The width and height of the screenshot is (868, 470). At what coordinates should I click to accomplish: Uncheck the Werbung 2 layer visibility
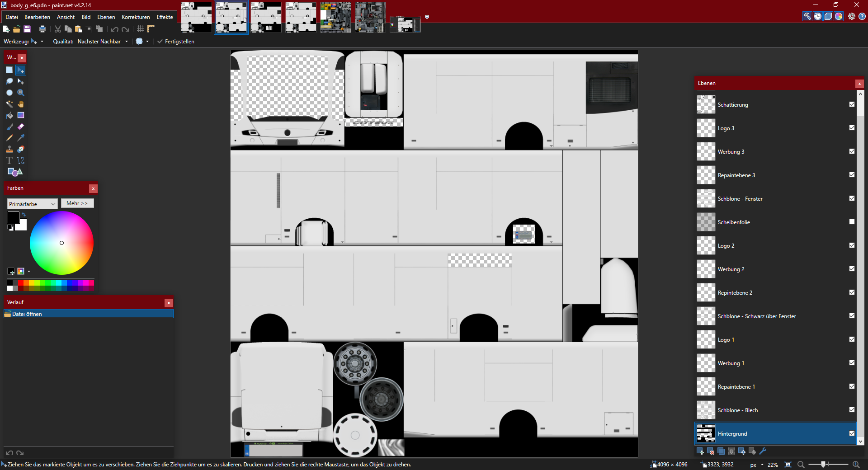point(852,269)
